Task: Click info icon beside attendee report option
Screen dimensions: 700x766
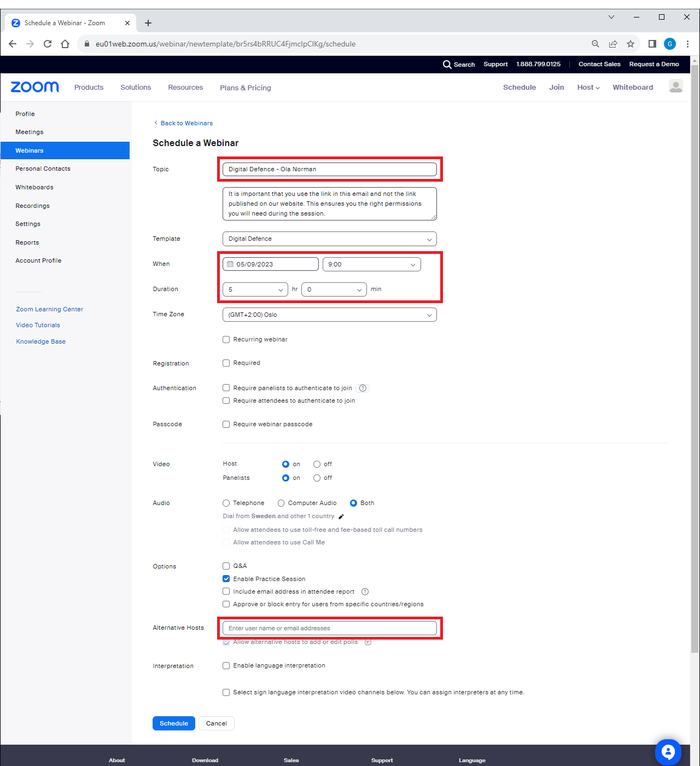Action: [x=365, y=591]
